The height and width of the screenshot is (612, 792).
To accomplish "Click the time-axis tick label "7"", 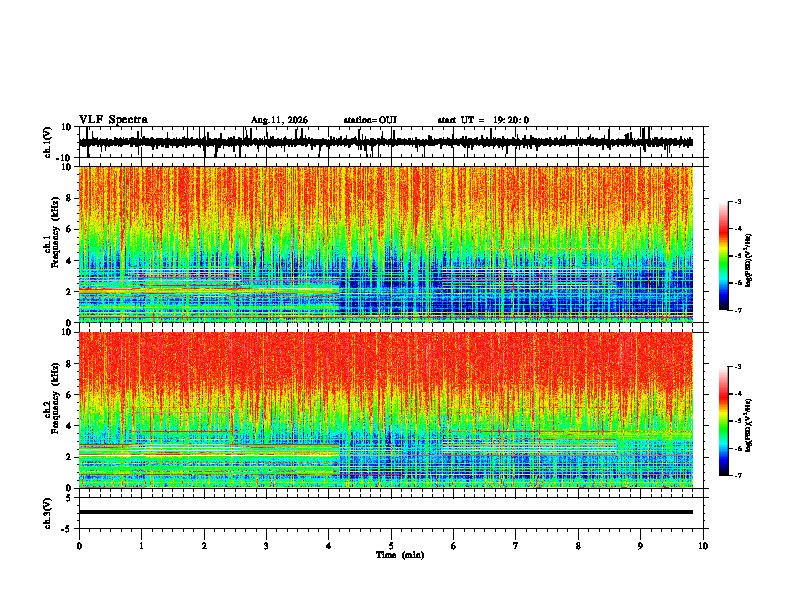I will (516, 546).
